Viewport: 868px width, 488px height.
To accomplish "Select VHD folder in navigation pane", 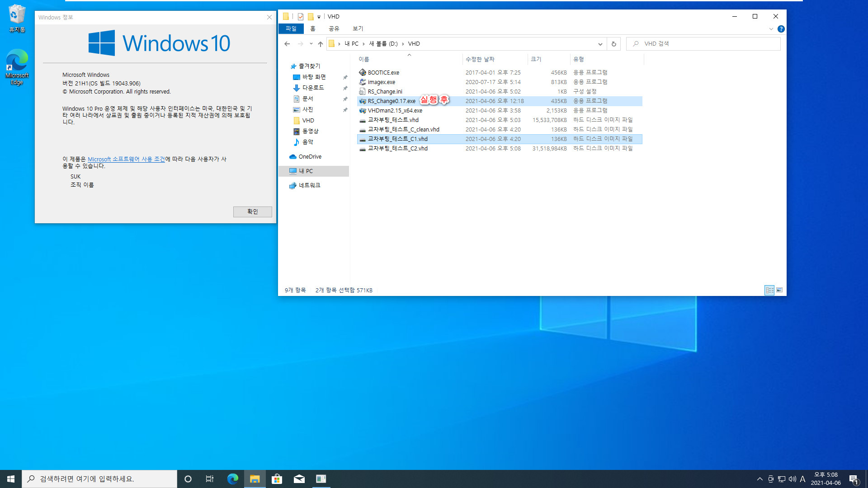I will (x=308, y=121).
